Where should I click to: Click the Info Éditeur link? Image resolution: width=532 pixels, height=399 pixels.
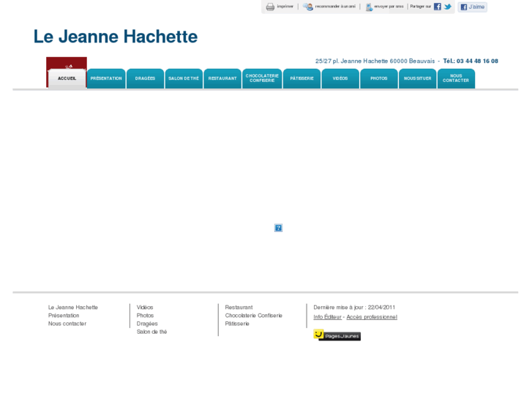(x=327, y=317)
